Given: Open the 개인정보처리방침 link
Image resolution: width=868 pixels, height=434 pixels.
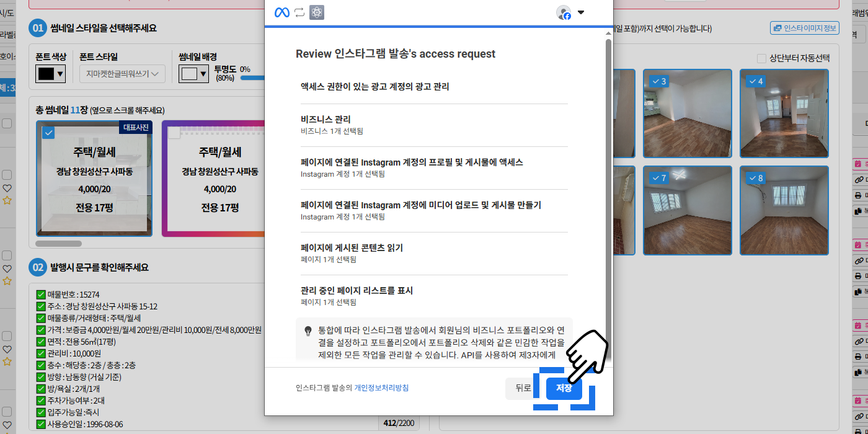Looking at the screenshot, I should [381, 388].
